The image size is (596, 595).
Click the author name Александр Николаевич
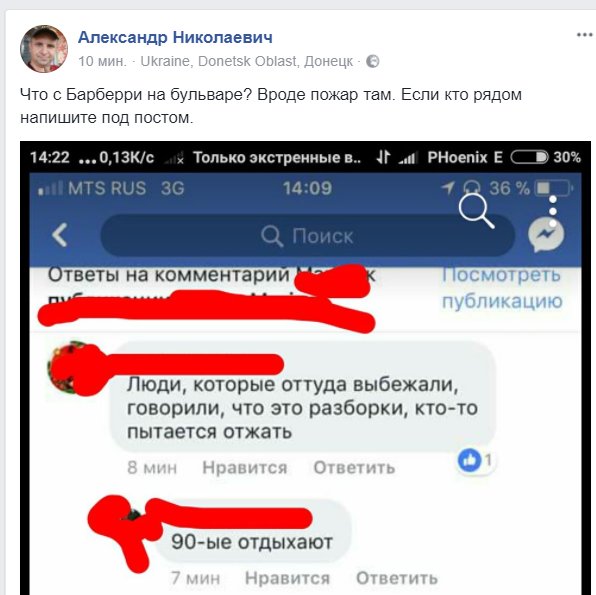pyautogui.click(x=175, y=37)
